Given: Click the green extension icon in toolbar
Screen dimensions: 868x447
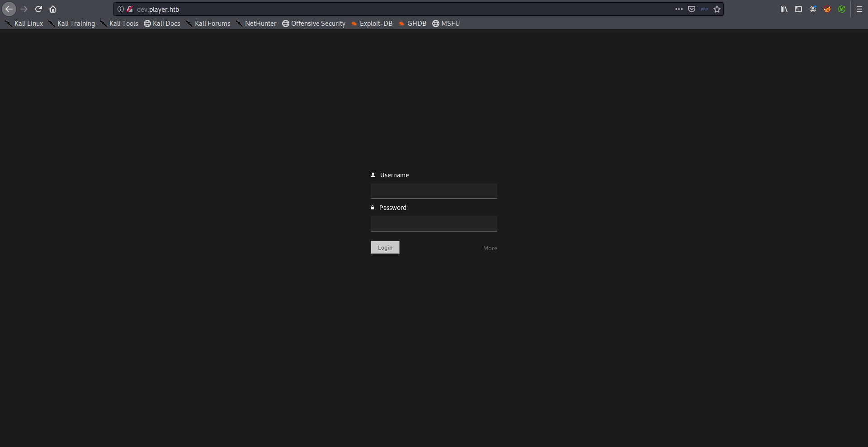Looking at the screenshot, I should click(x=842, y=9).
